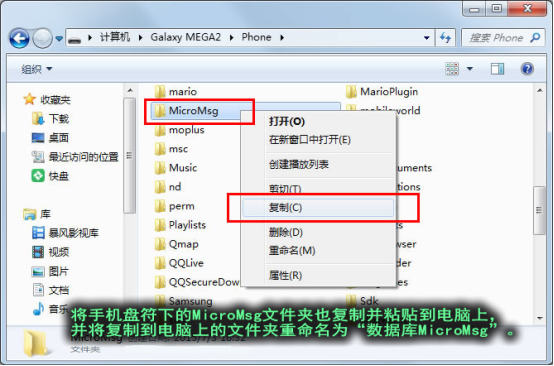Click the 搜索 Phone search field

tap(496, 37)
